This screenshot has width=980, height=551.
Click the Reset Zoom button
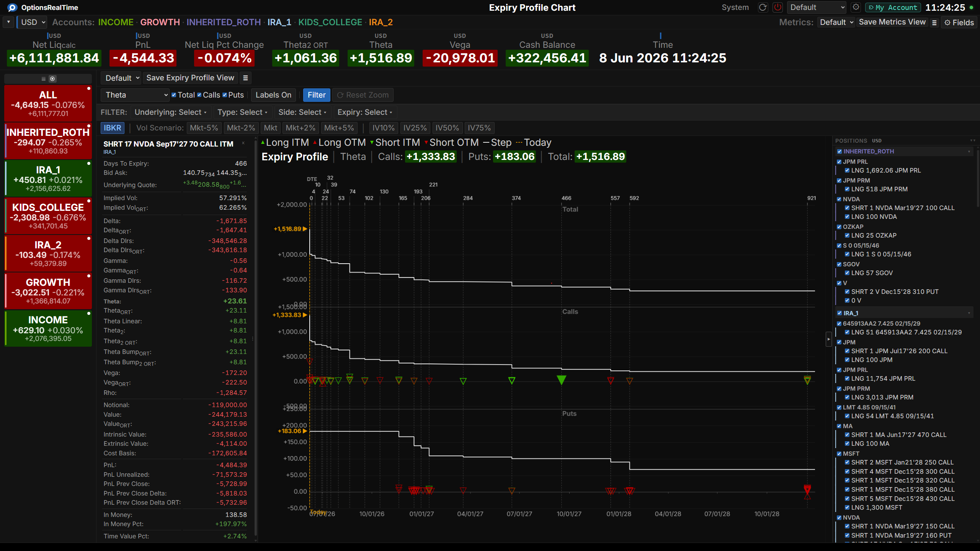(x=363, y=95)
